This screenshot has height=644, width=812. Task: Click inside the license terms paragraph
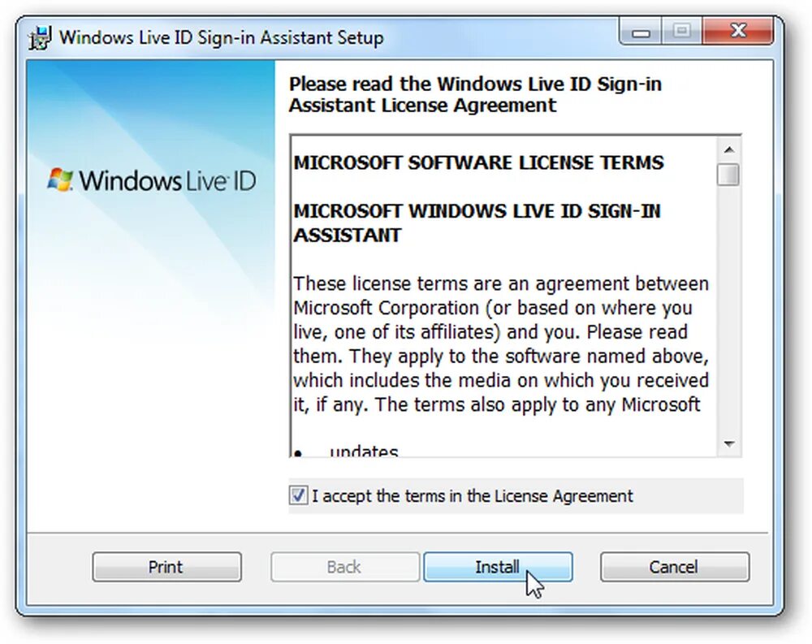501,344
